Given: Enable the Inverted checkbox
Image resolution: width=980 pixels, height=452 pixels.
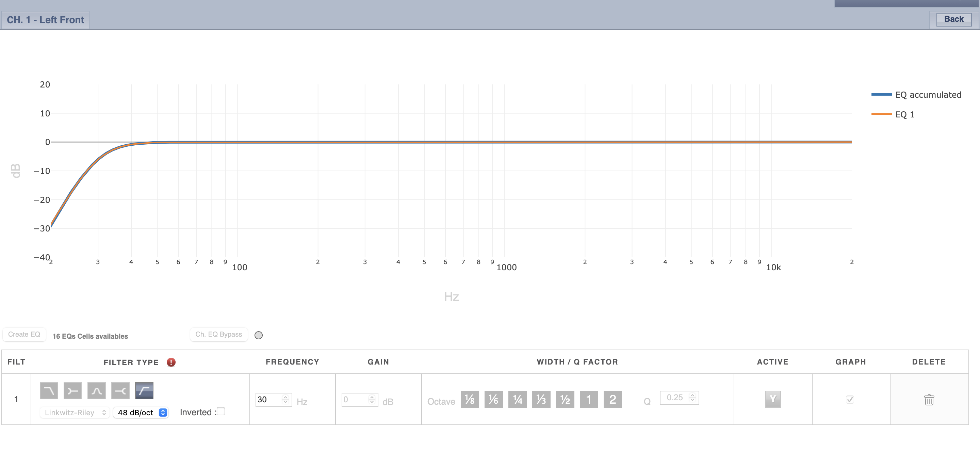Looking at the screenshot, I should pos(221,411).
